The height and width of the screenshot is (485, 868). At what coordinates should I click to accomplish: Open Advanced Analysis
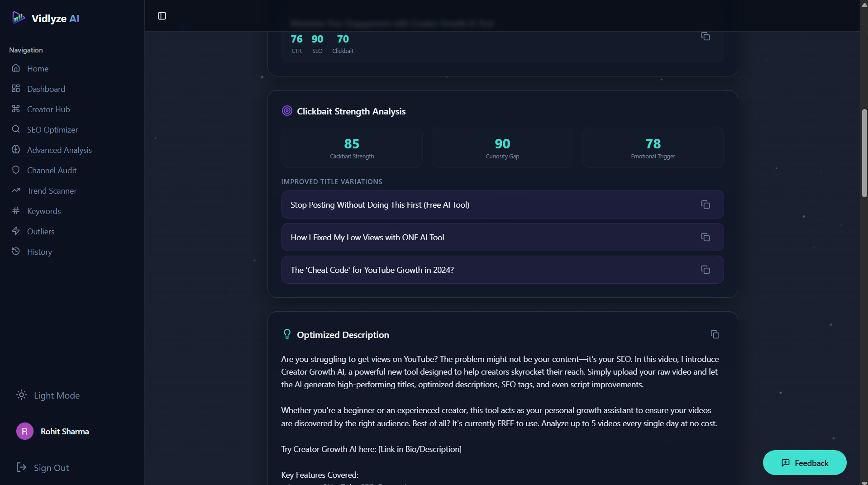click(59, 150)
